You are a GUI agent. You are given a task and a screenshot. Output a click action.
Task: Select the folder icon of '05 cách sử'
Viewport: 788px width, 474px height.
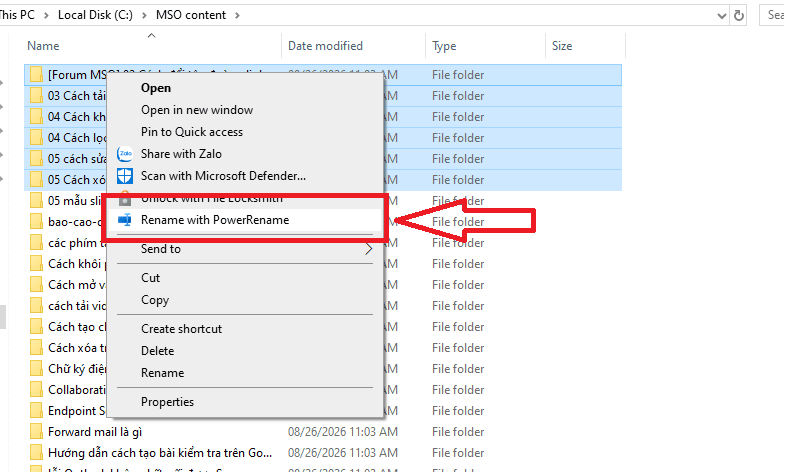point(36,159)
